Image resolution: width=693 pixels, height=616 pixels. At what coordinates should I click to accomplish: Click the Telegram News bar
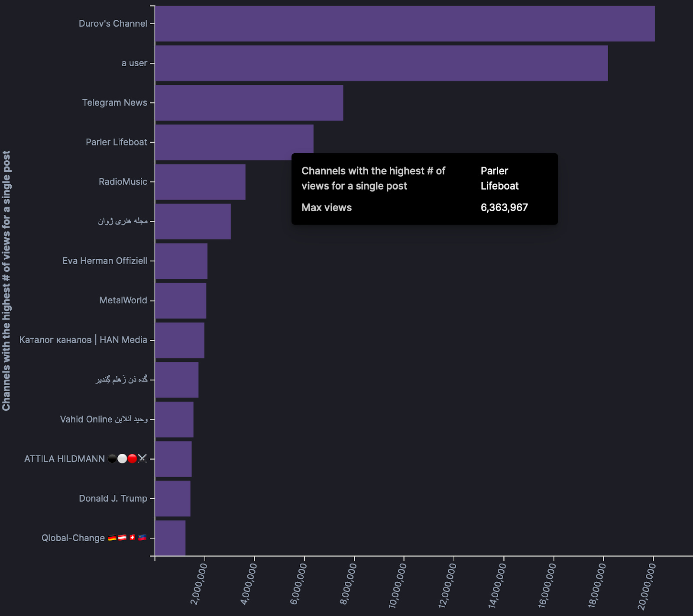249,103
